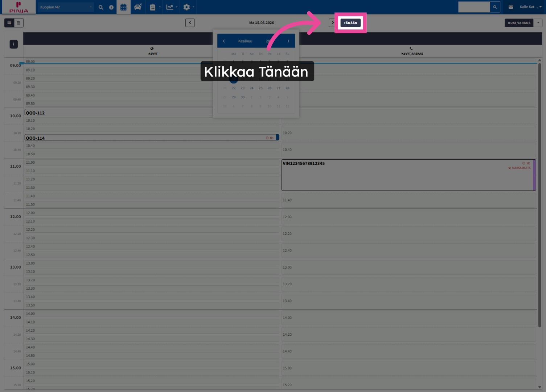Go to previous day arrow
The height and width of the screenshot is (392, 546).
click(190, 23)
